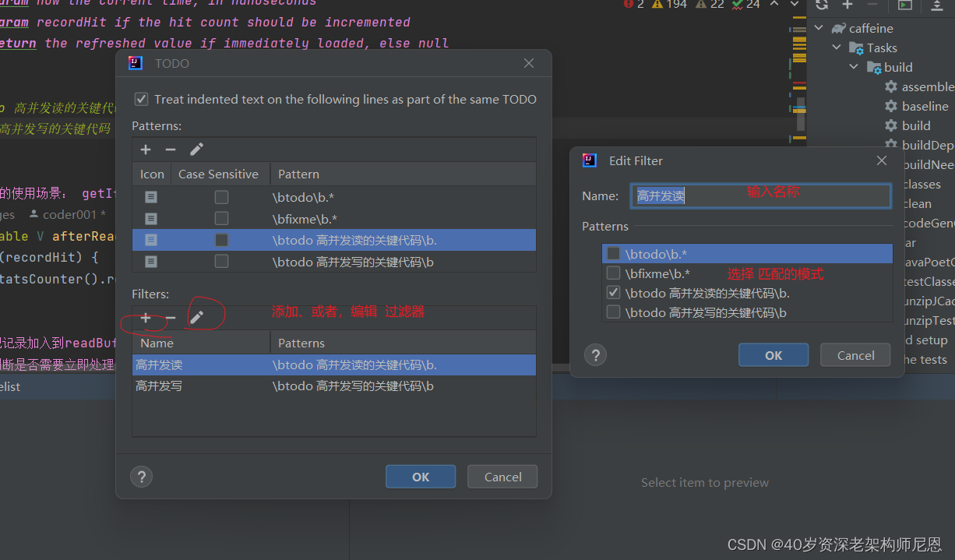Screen dimensions: 955x560
Task: Click the gear icon of baseline task
Action: tap(891, 106)
